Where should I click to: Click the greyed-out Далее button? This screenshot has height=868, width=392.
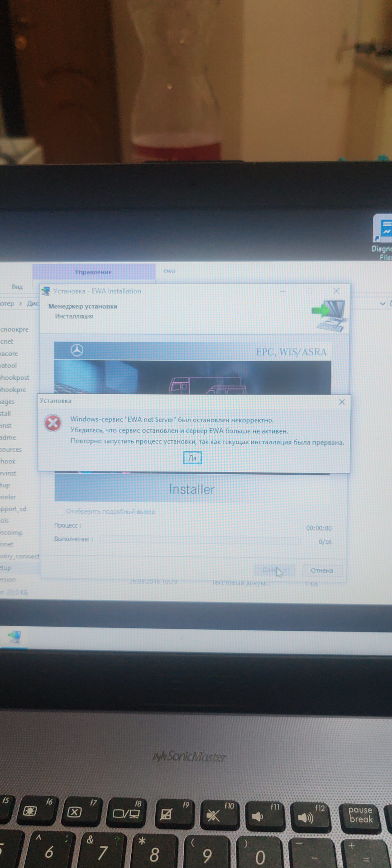coord(275,570)
